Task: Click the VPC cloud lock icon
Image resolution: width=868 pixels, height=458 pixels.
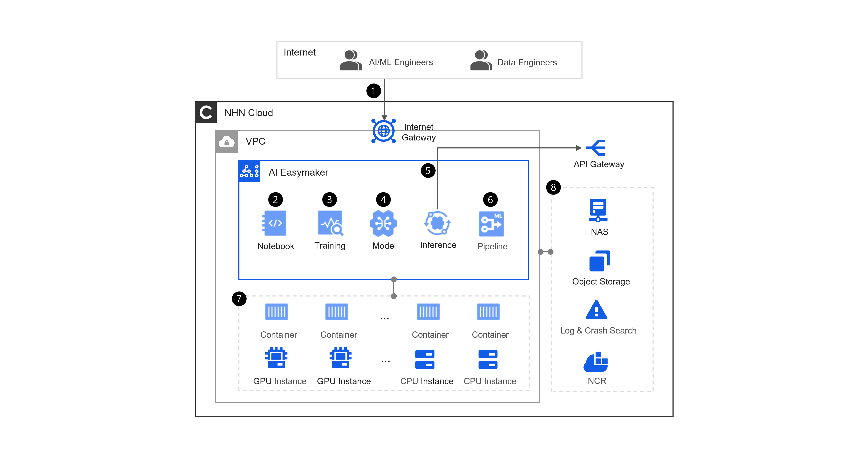Action: [x=226, y=142]
